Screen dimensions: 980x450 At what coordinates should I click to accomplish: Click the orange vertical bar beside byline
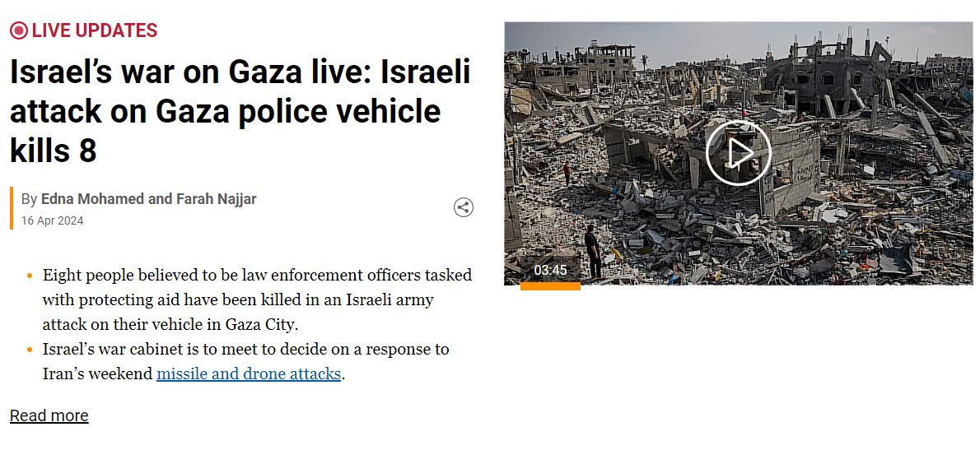(12, 208)
